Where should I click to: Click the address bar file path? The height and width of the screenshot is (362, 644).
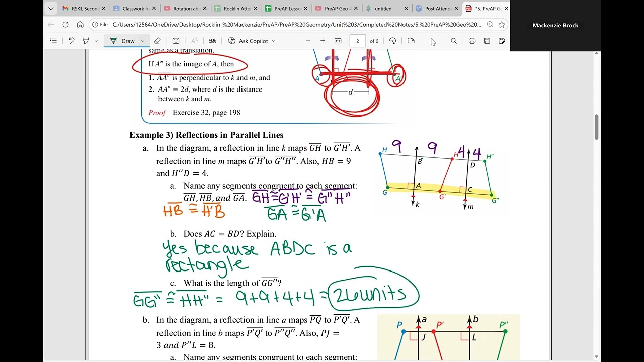pyautogui.click(x=297, y=24)
